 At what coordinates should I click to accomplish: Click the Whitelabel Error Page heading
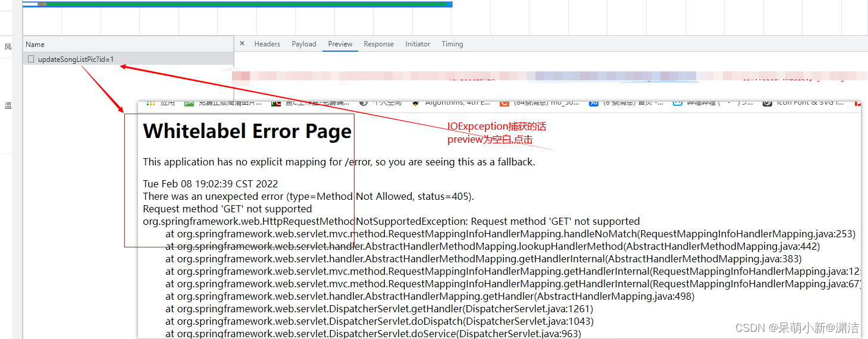[247, 131]
